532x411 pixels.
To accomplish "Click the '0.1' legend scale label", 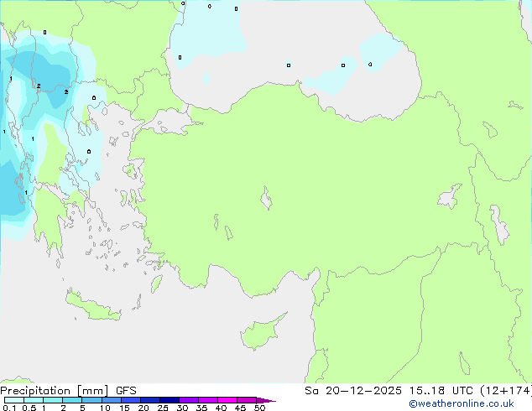I will pos(9,408).
